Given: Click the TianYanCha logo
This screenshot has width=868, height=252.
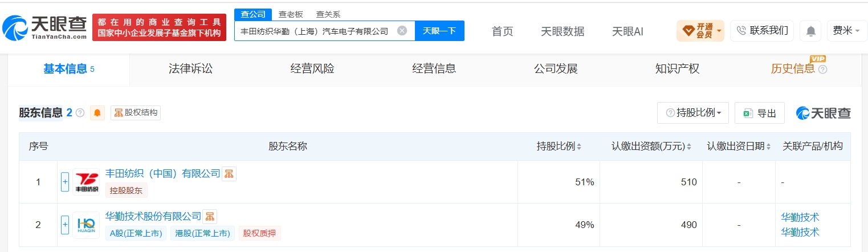Looking at the screenshot, I should [44, 27].
